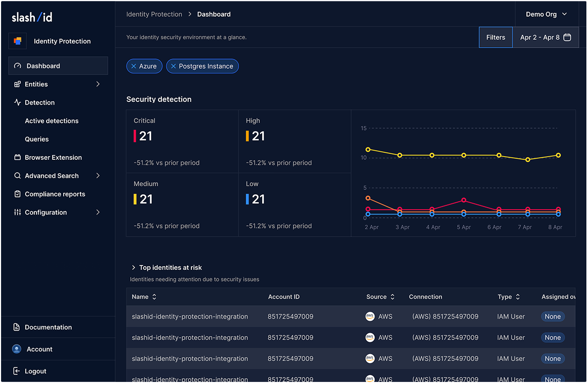This screenshot has height=383, width=588.
Task: Click the 5 Apr red data point
Action: click(x=464, y=201)
